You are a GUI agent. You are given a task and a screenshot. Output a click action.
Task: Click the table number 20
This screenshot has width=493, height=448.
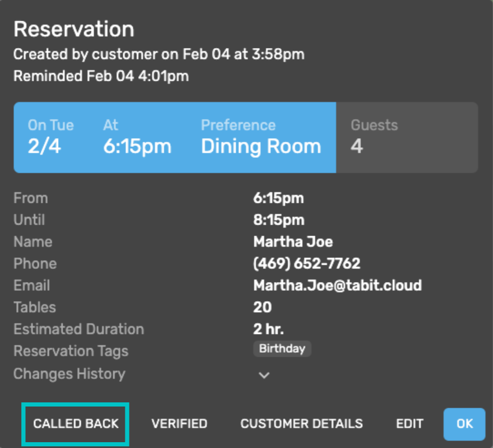point(262,307)
